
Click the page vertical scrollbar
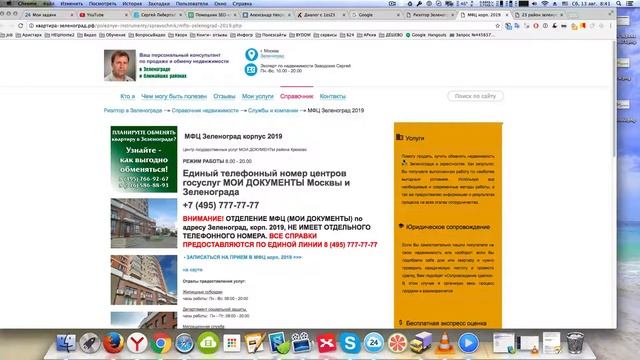(x=614, y=98)
